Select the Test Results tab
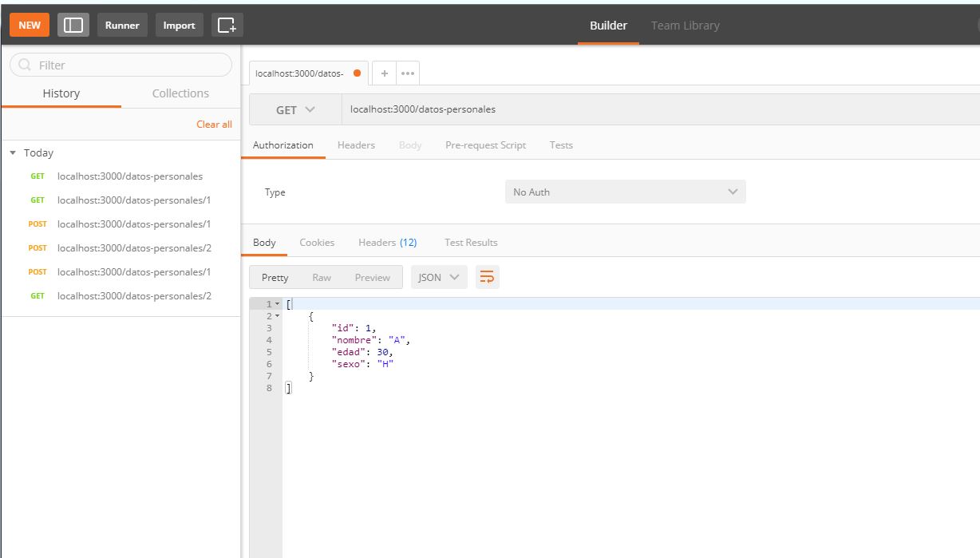The height and width of the screenshot is (558, 980). 471,243
